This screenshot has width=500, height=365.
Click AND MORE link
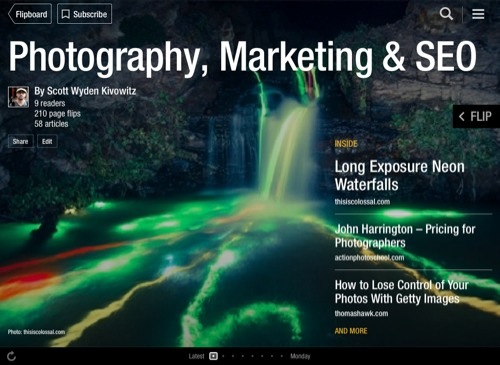point(351,331)
